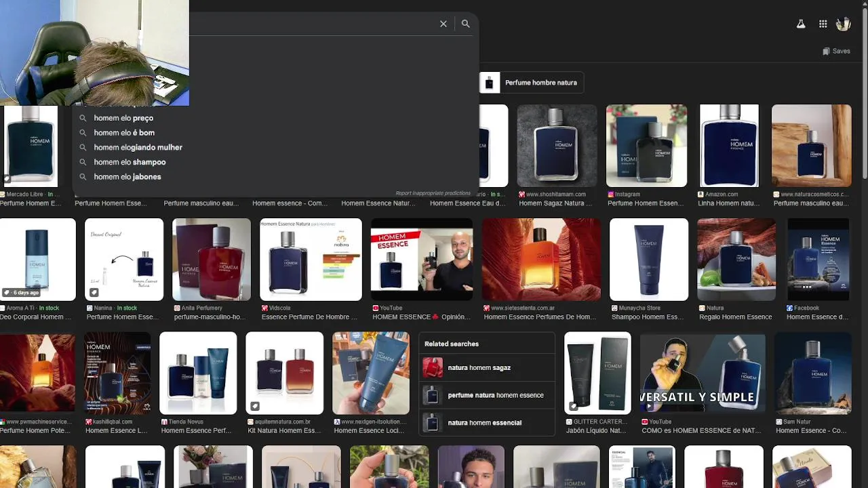Open the Sam Natur 'Homem Essence' image

coord(812,373)
